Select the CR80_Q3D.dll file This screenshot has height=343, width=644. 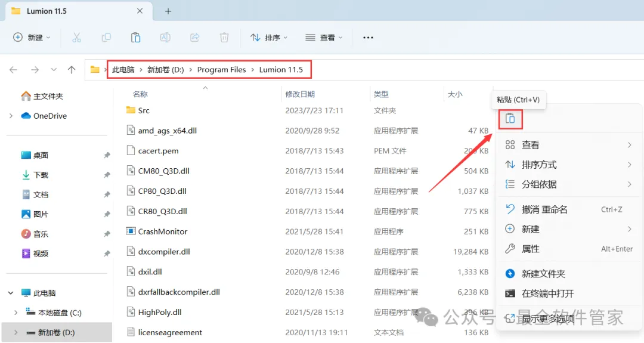pos(307,211)
